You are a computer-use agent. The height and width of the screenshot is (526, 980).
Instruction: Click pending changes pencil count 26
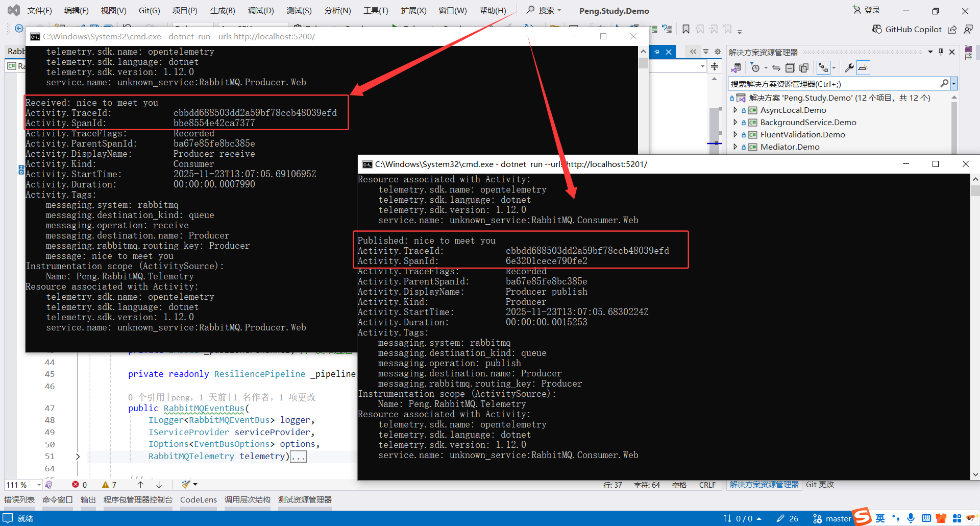[x=787, y=518]
